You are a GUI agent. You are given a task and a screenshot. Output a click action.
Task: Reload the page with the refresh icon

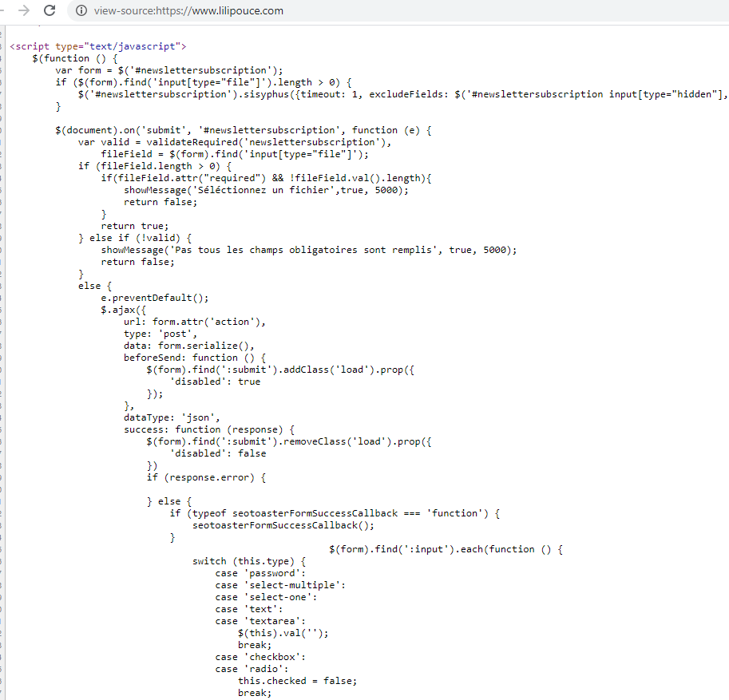coord(50,10)
